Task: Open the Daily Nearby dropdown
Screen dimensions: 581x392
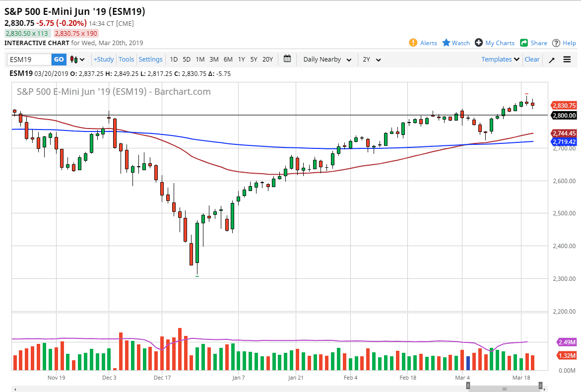Action: [326, 59]
